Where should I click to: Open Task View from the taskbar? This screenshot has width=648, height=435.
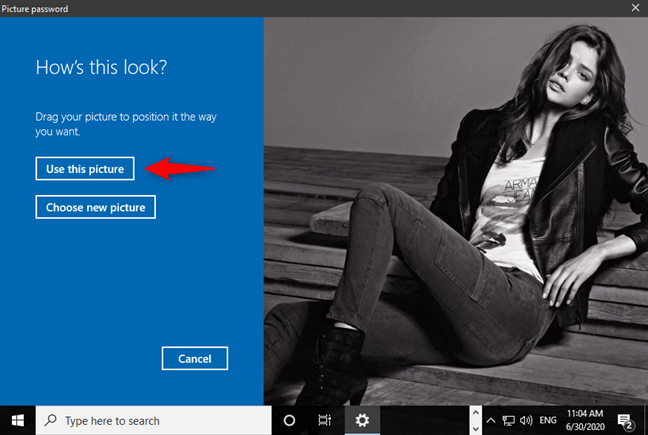tap(325, 421)
